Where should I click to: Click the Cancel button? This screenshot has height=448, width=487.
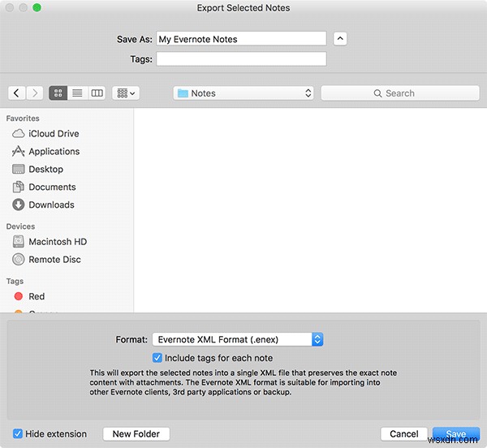(403, 433)
